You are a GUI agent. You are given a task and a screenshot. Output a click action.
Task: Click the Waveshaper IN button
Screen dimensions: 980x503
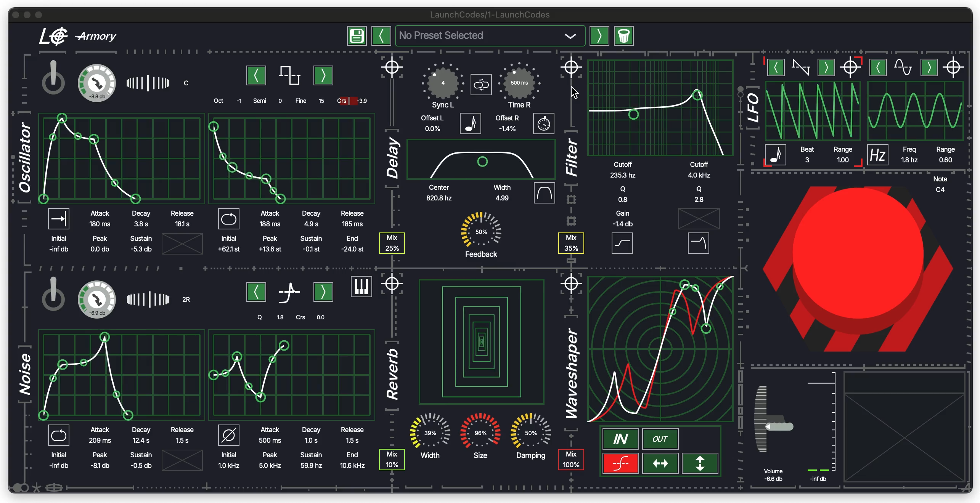click(620, 439)
